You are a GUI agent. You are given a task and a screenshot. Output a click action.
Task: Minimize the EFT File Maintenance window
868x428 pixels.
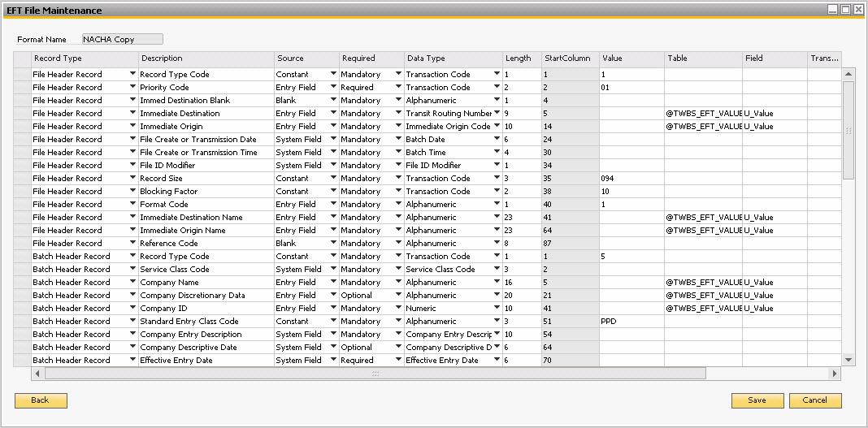click(x=832, y=10)
